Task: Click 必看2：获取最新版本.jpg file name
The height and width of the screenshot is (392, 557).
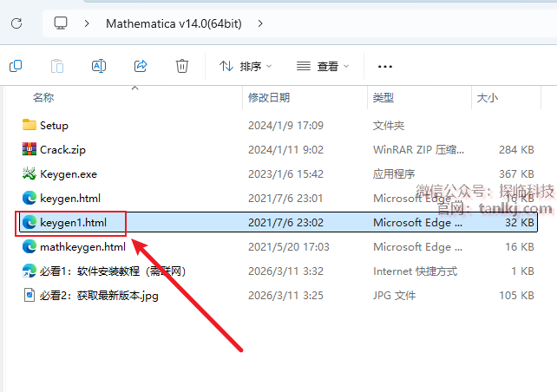Action: pos(99,296)
